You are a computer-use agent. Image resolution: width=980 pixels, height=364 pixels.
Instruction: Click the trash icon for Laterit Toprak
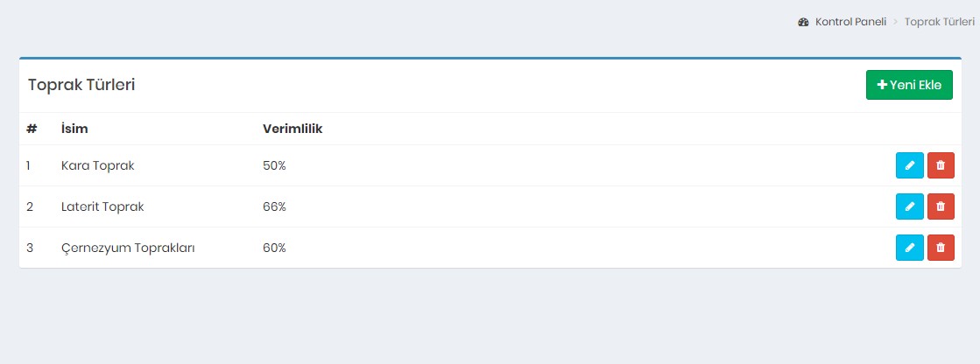click(x=941, y=206)
